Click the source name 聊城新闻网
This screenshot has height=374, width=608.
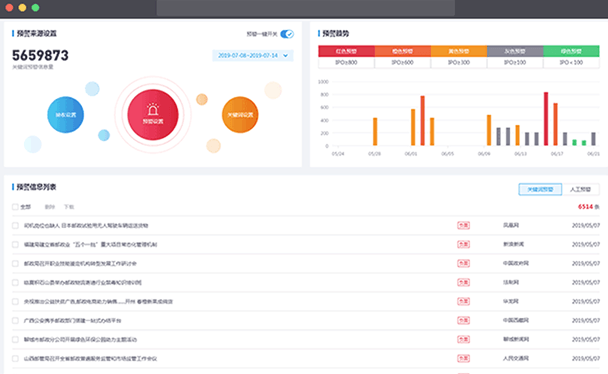[x=516, y=339]
